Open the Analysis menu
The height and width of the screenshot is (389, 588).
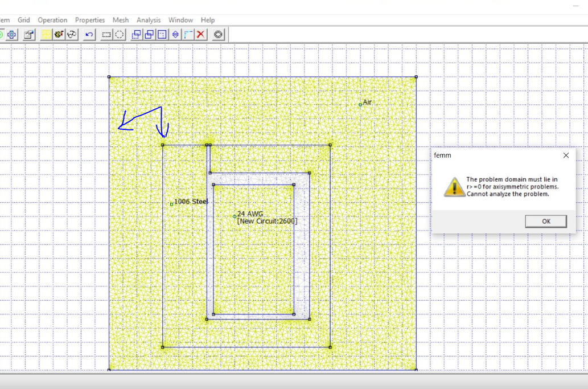[x=149, y=20]
